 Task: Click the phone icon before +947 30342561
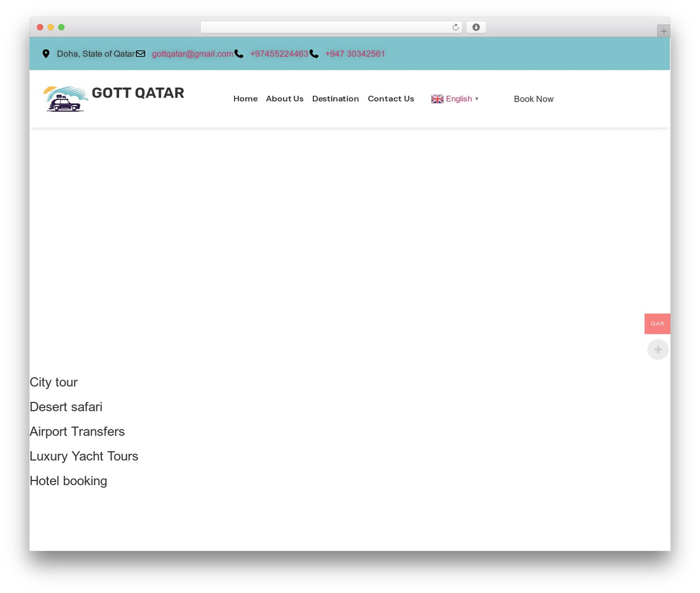tap(314, 54)
